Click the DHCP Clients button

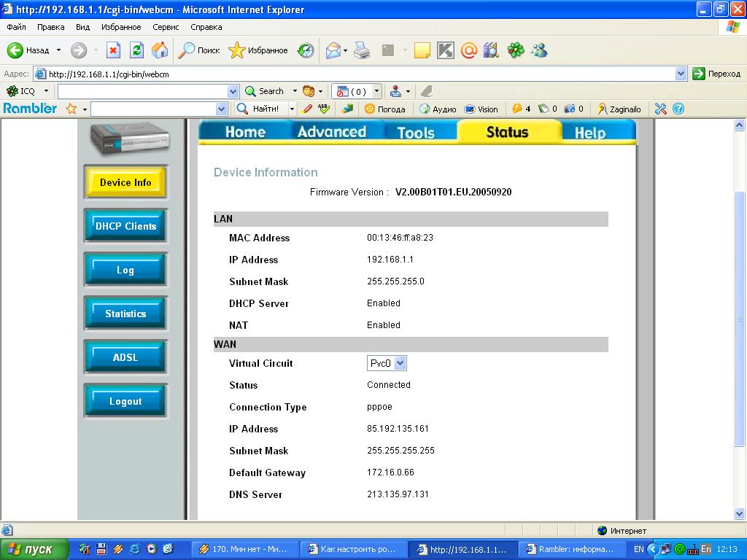(125, 226)
